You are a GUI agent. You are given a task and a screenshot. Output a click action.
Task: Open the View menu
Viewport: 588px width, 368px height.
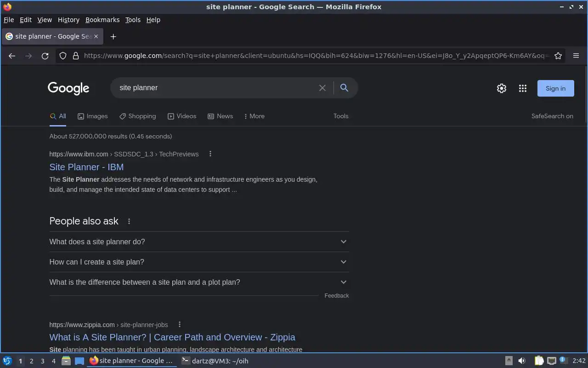pyautogui.click(x=45, y=20)
